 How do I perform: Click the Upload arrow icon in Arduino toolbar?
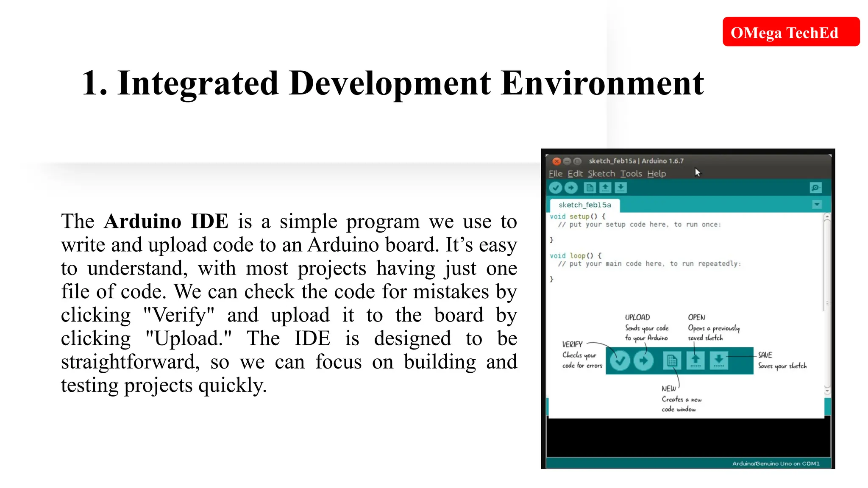tap(571, 188)
